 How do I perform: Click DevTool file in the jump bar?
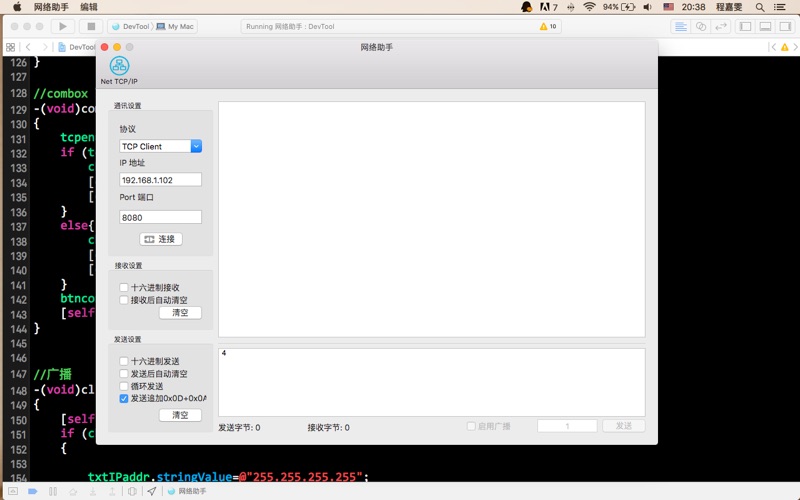[77, 47]
